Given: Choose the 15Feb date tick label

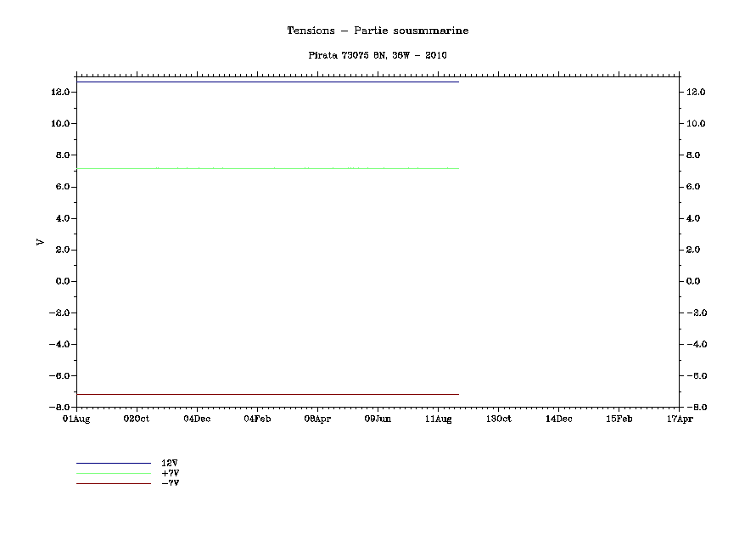Looking at the screenshot, I should click(x=619, y=419).
